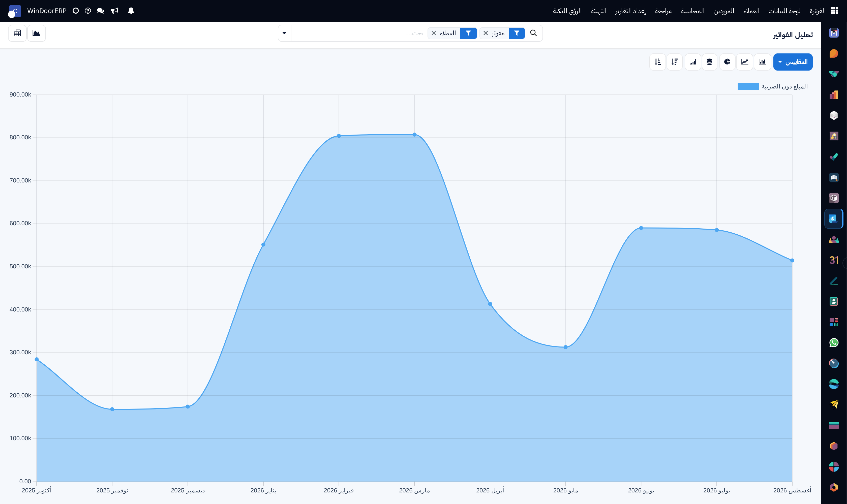
Task: Click the العملاء filter facet label
Action: 448,33
